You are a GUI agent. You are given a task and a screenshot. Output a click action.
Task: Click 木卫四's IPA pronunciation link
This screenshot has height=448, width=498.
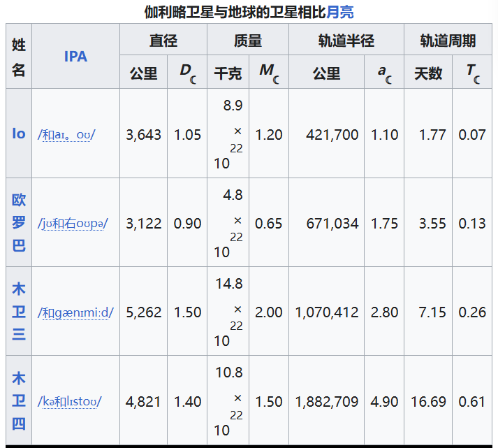point(70,402)
